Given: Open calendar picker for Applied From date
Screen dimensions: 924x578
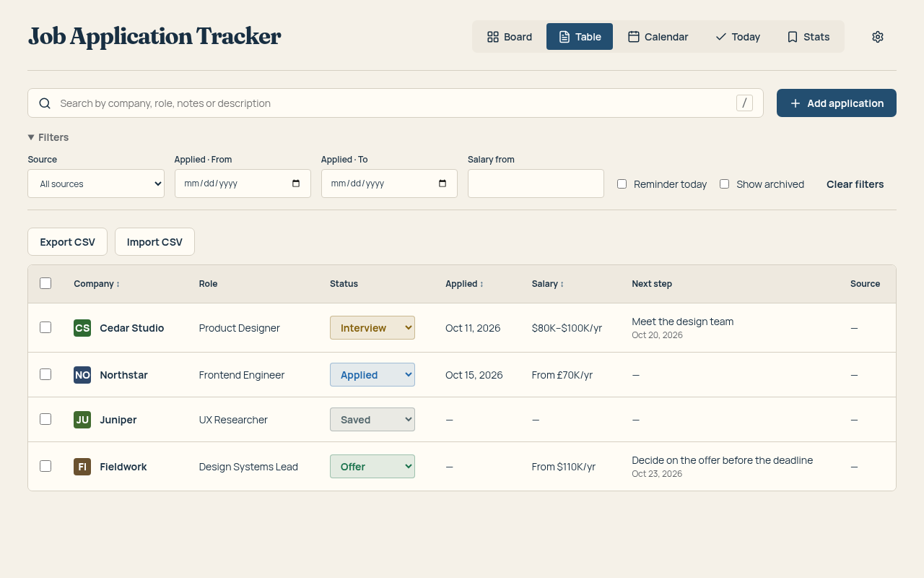Looking at the screenshot, I should [296, 184].
